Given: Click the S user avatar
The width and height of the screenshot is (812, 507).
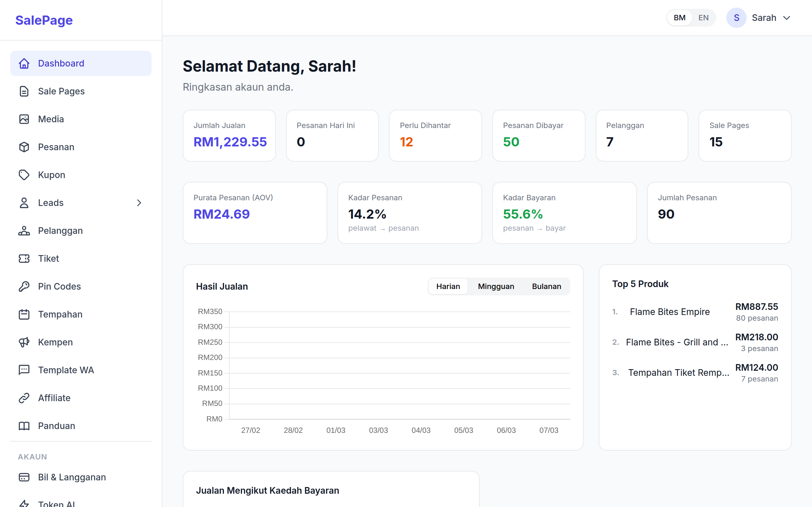Looking at the screenshot, I should pyautogui.click(x=736, y=18).
